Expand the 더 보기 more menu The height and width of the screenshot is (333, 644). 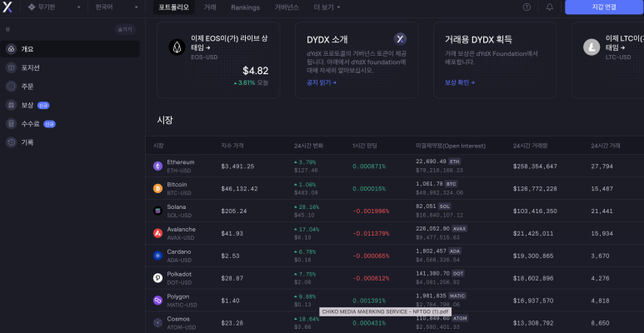point(327,7)
